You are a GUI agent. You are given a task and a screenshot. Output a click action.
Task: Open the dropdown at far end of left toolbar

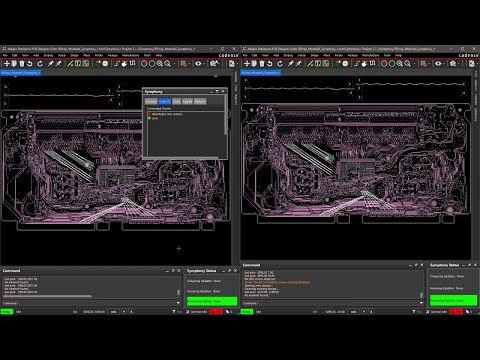[237, 64]
